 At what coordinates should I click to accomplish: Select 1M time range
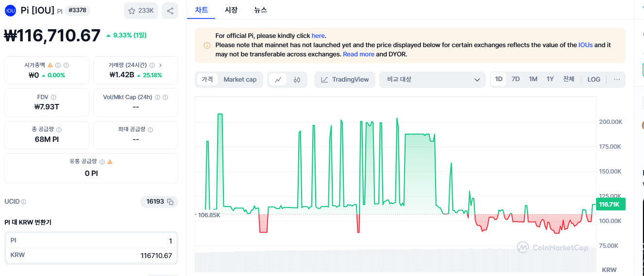point(533,79)
